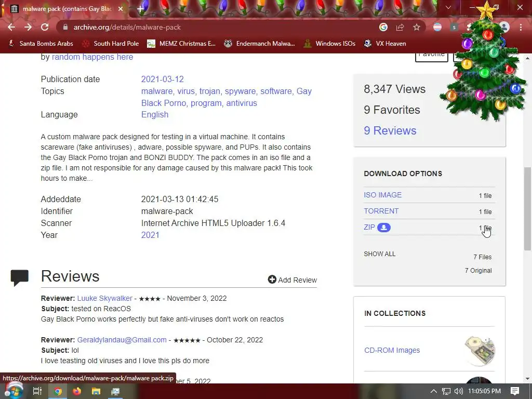This screenshot has height=399, width=532.
Task: Open the Windows Start button
Action: (14, 391)
